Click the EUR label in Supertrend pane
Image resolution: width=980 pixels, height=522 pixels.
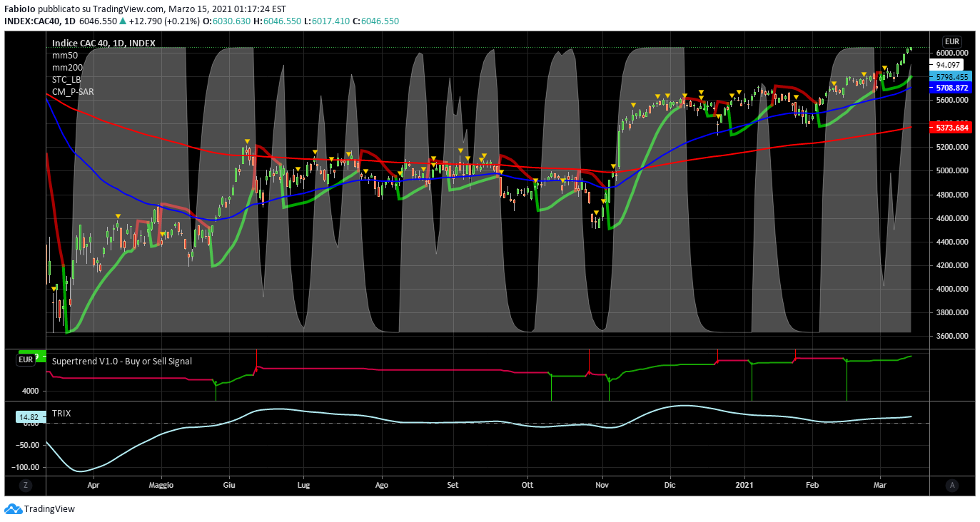[26, 360]
